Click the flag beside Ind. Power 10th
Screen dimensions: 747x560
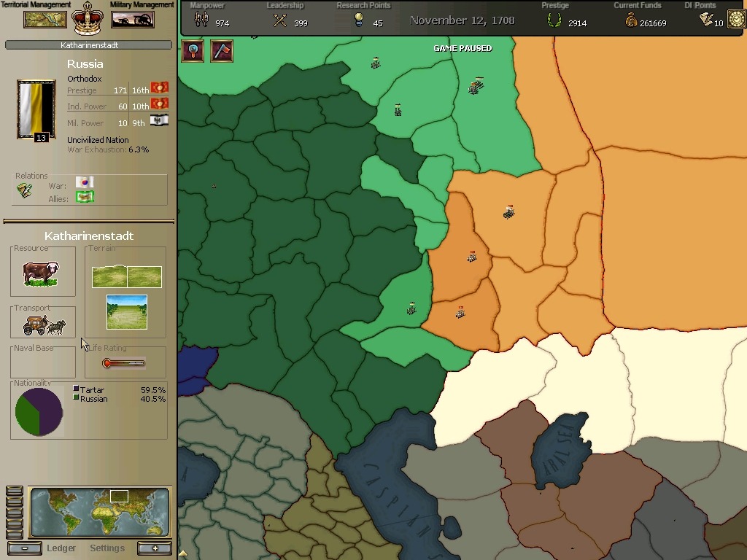click(x=160, y=104)
